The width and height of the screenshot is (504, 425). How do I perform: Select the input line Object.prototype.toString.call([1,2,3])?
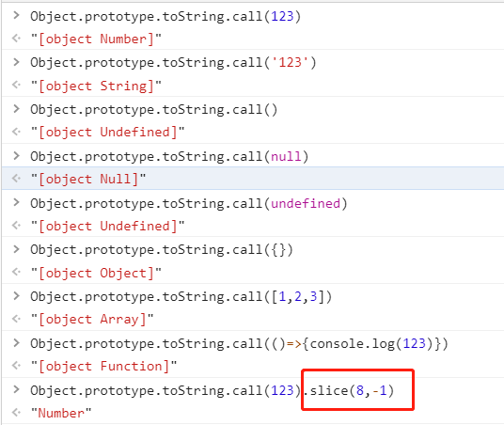(181, 297)
